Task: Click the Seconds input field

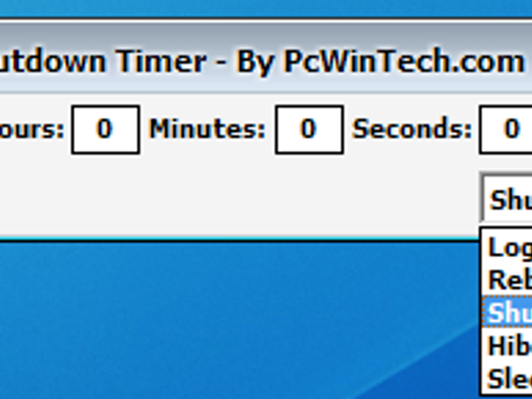Action: point(506,129)
